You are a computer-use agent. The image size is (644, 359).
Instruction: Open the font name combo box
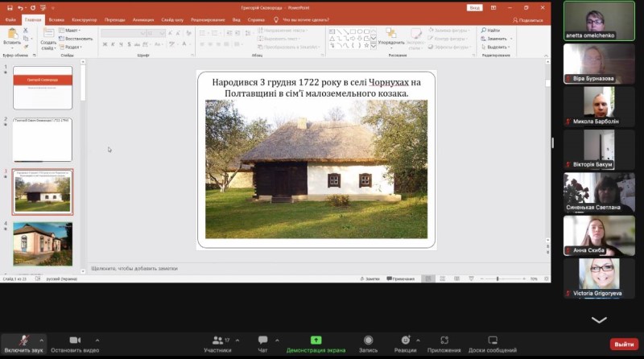point(123,33)
